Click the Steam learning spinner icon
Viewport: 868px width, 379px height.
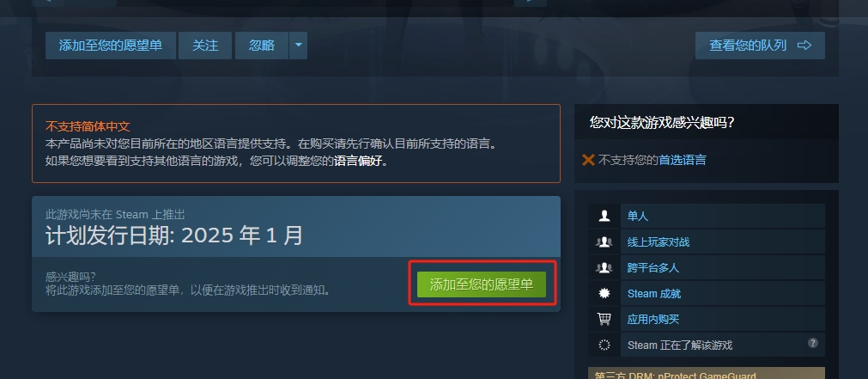point(604,345)
